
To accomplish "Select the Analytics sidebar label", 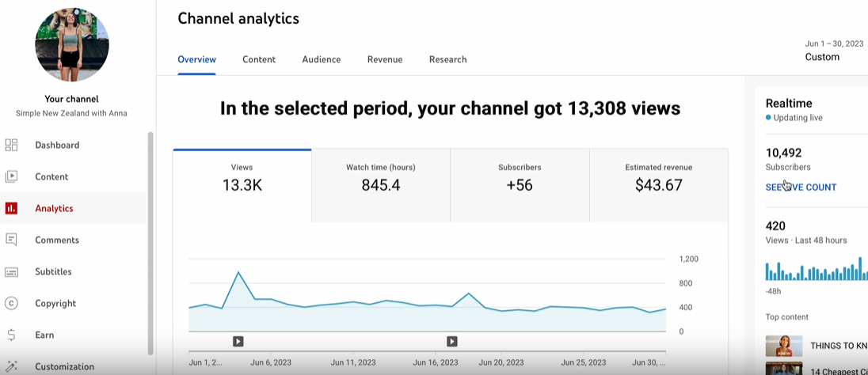I will [54, 208].
